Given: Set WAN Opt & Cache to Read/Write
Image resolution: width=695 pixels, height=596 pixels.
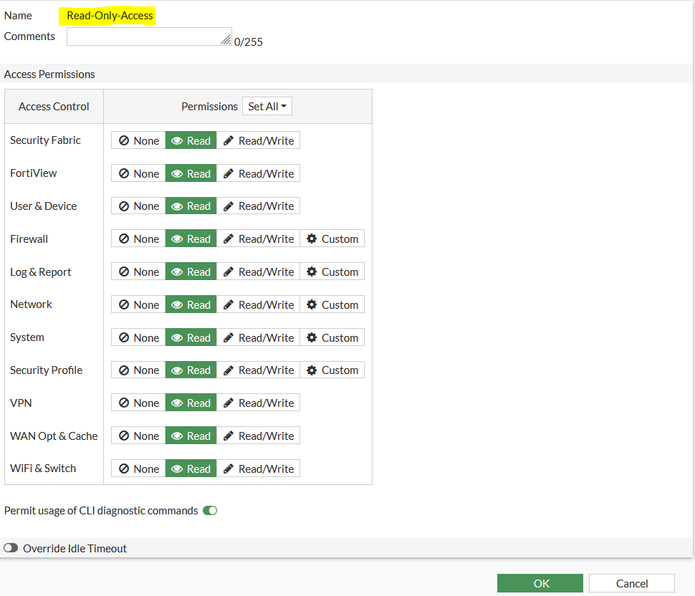Looking at the screenshot, I should [x=258, y=436].
